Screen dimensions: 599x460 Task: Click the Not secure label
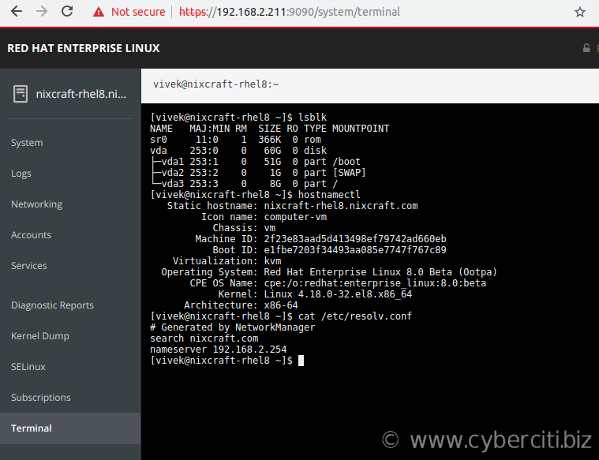coord(138,12)
